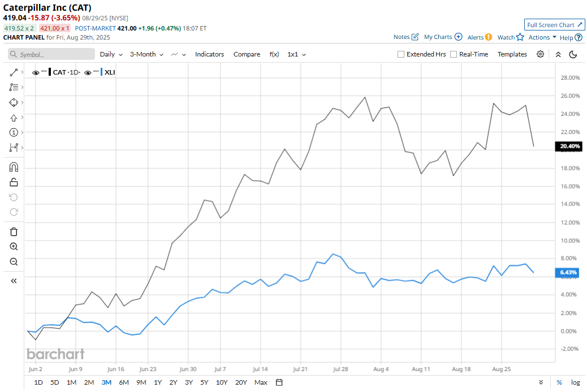Select the numbered label tool

click(x=14, y=132)
